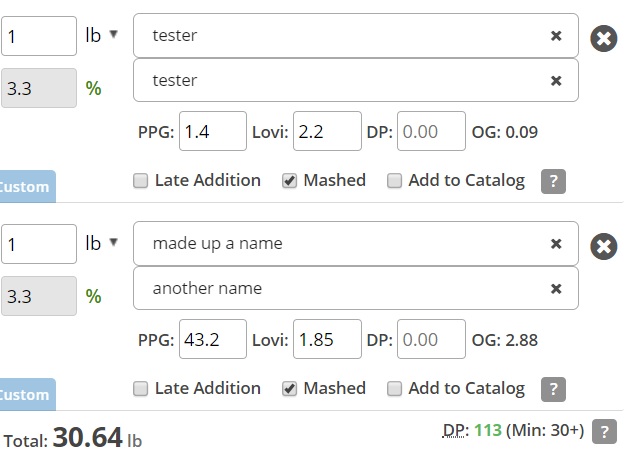Image resolution: width=630 pixels, height=469 pixels.
Task: Clear the 'made up a name' field
Action: tap(556, 244)
